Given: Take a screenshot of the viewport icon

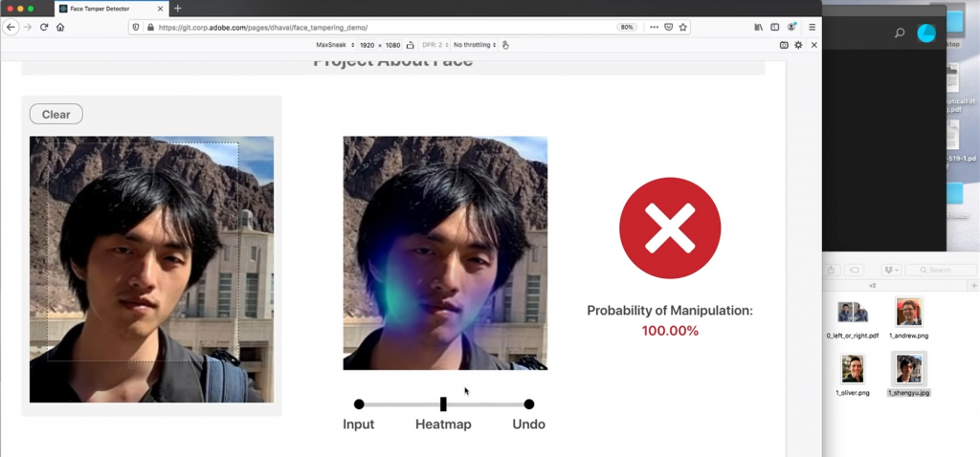Looking at the screenshot, I should (x=784, y=45).
